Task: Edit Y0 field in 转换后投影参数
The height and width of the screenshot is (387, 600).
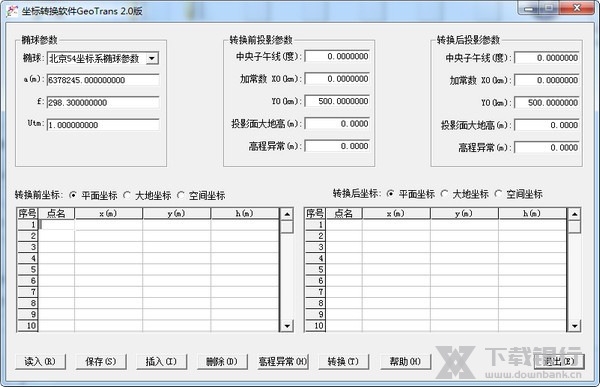Action: (547, 103)
